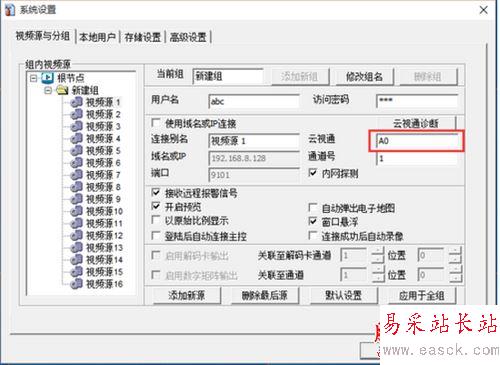
Task: Click the 新建组 folder icon
Action: click(62, 90)
